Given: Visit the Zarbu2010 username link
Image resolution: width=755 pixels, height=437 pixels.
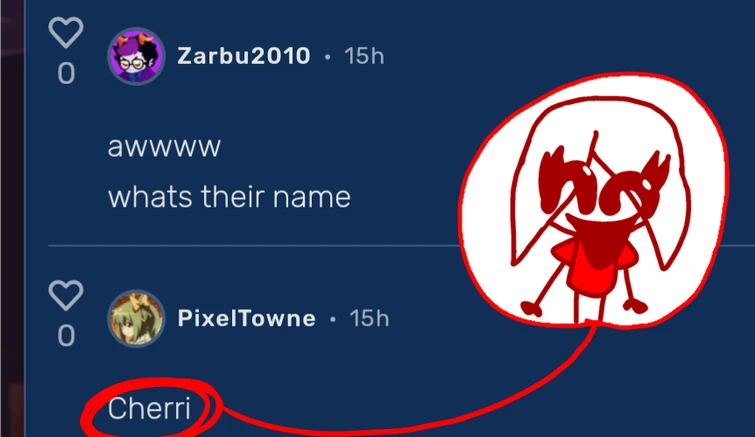Looking at the screenshot, I should click(x=244, y=56).
